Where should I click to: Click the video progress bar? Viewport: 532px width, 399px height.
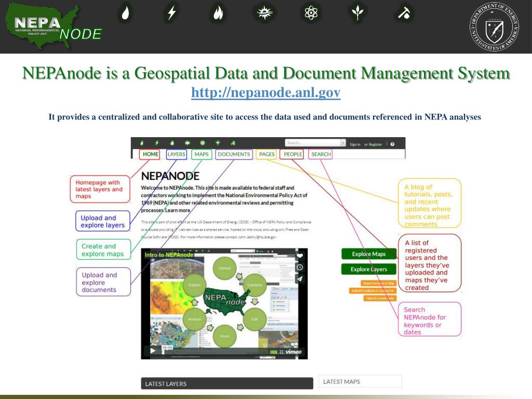pos(215,352)
